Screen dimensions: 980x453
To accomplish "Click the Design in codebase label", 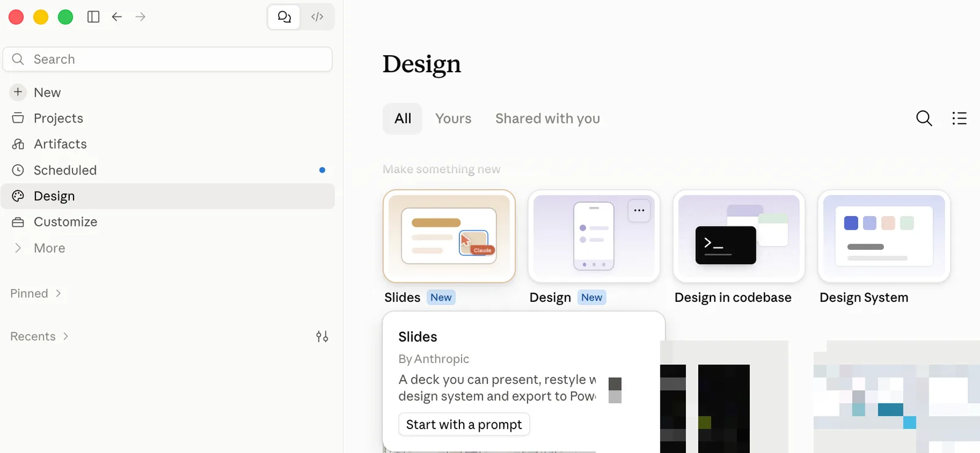I will (x=733, y=298).
